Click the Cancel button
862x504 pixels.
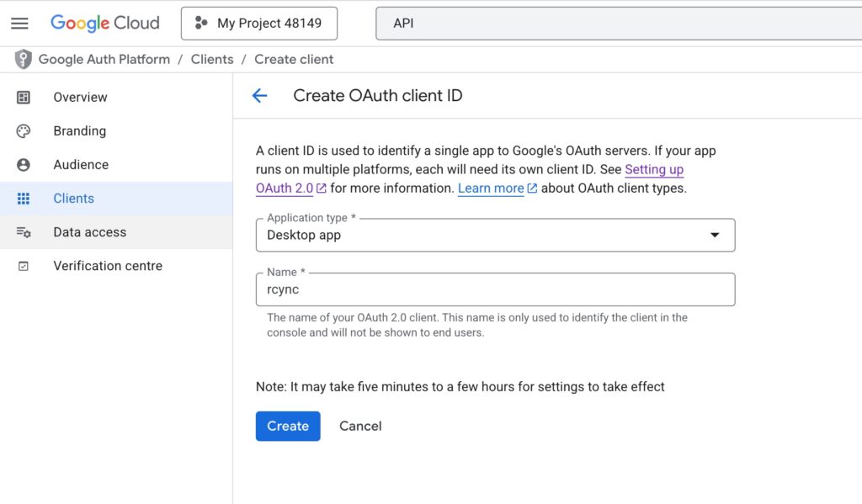point(360,426)
